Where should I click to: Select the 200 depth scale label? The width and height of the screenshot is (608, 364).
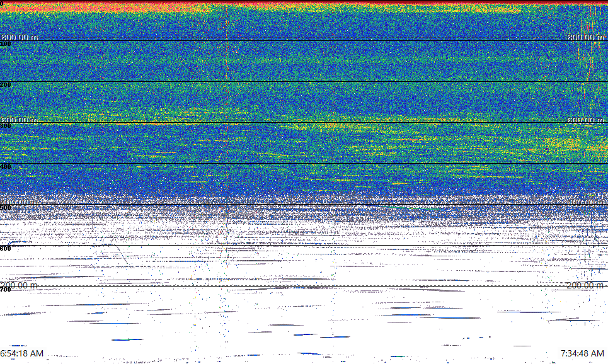(x=6, y=85)
